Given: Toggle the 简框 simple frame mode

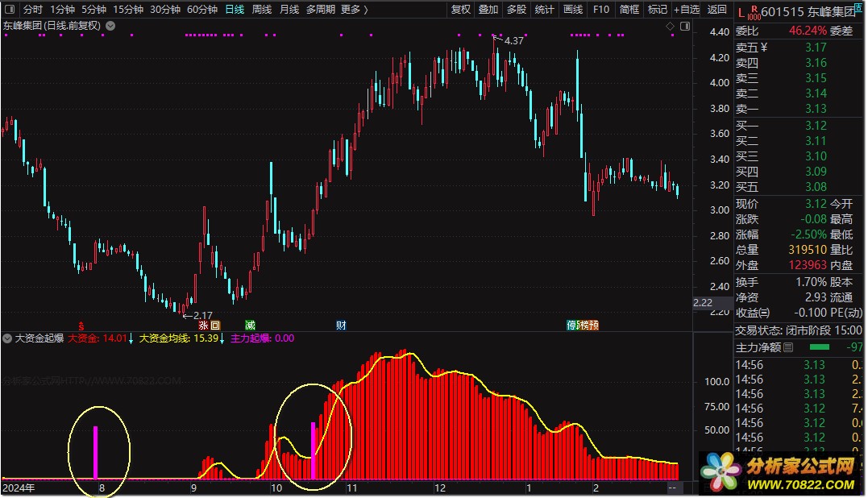Looking at the screenshot, I should [629, 10].
